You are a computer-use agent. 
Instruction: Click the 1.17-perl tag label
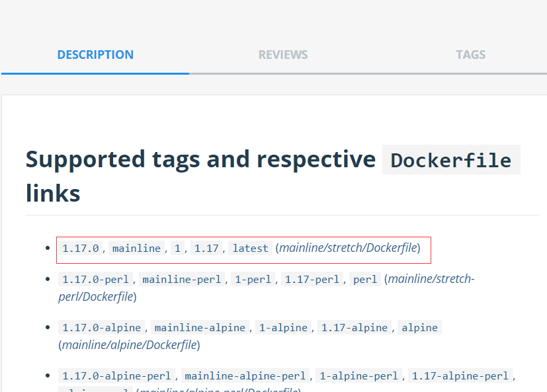(312, 280)
